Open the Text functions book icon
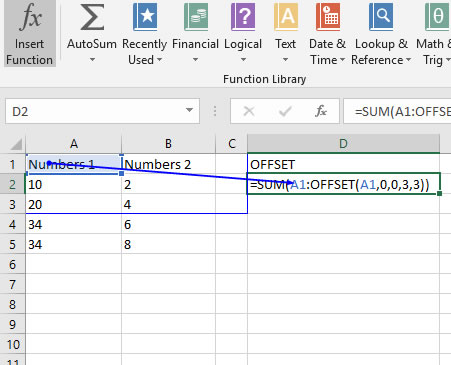Image resolution: width=451 pixels, height=365 pixels. (286, 17)
